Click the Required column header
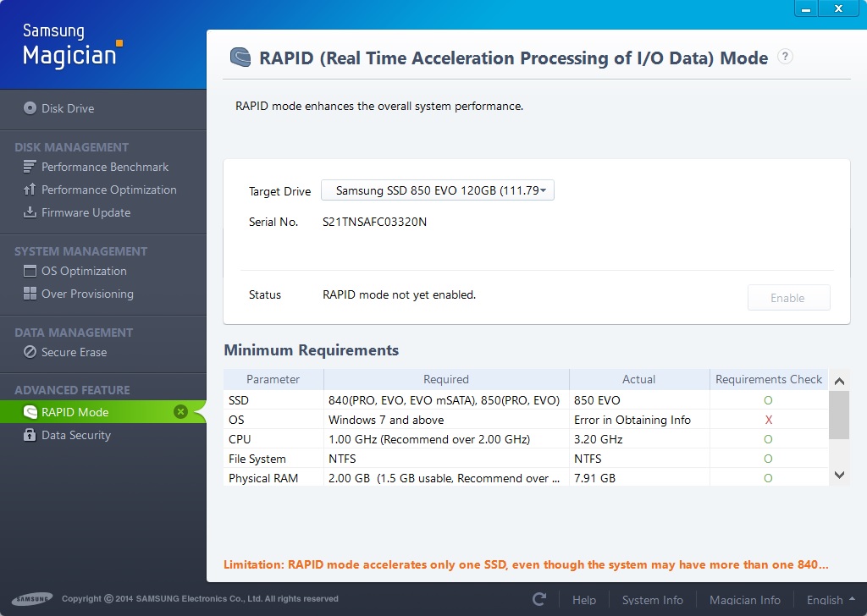Screen dimensions: 867x616 coord(445,380)
